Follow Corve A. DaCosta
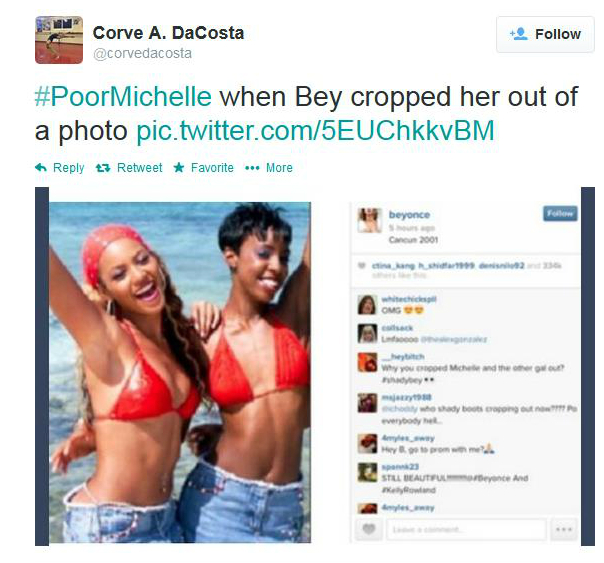Viewport: 604px width, 563px height. pos(545,34)
